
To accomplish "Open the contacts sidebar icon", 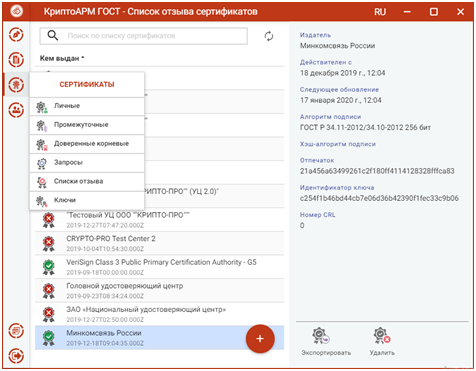I will (x=16, y=110).
